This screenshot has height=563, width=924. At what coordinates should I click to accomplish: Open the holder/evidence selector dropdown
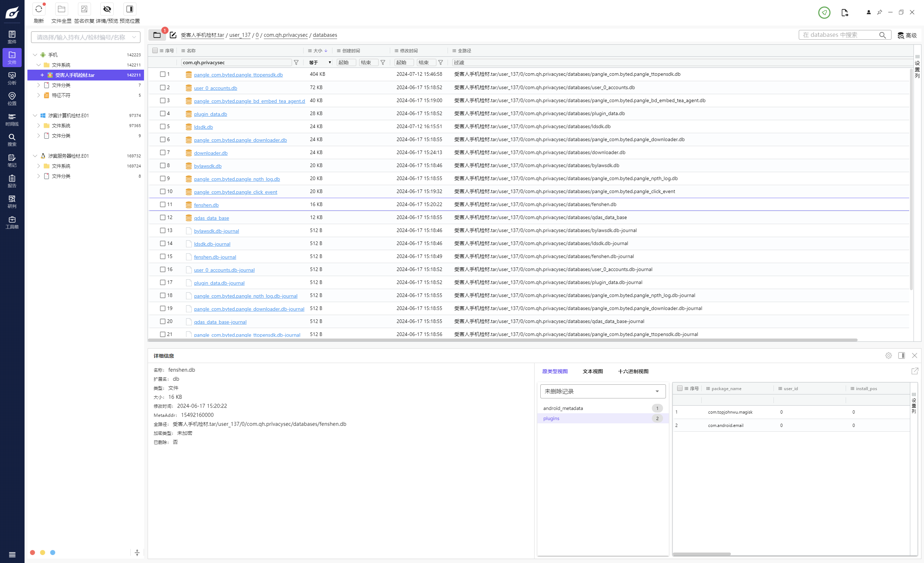[86, 37]
